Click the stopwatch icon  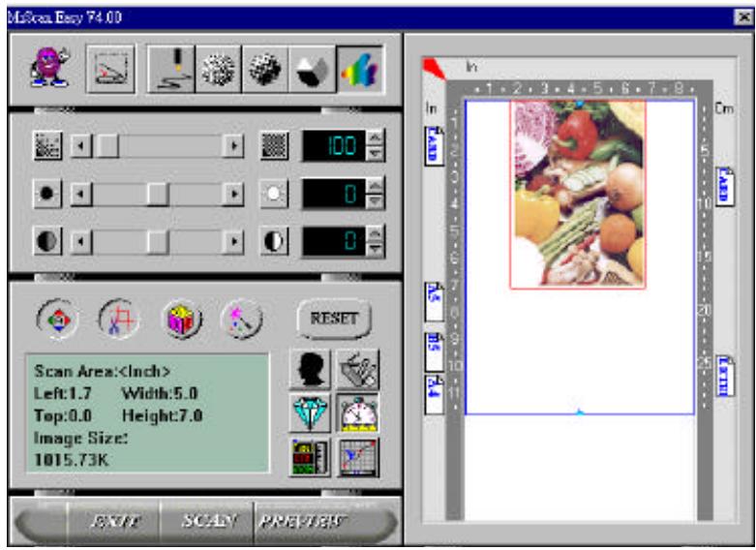point(357,413)
